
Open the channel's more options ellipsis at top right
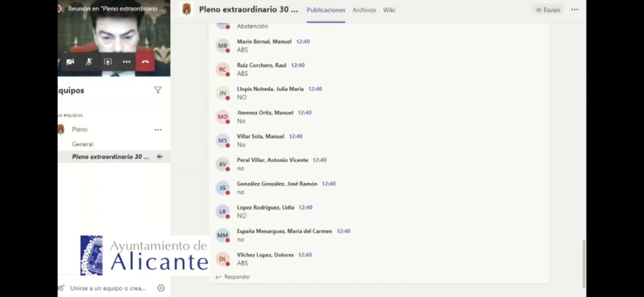click(x=575, y=10)
